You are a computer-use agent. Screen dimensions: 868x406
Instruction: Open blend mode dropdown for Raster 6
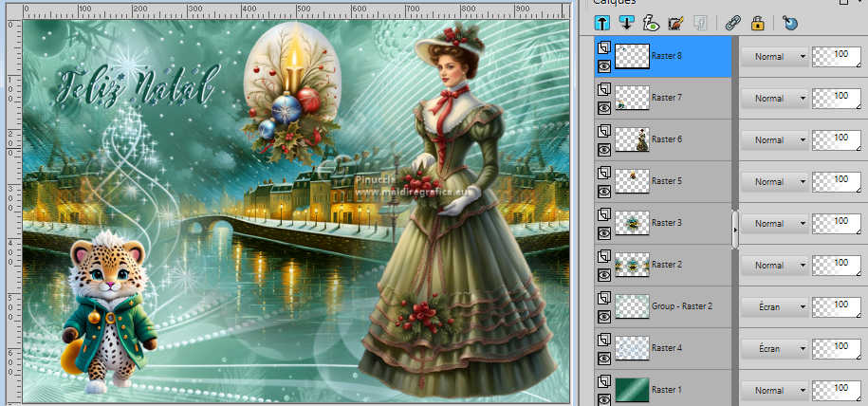774,140
